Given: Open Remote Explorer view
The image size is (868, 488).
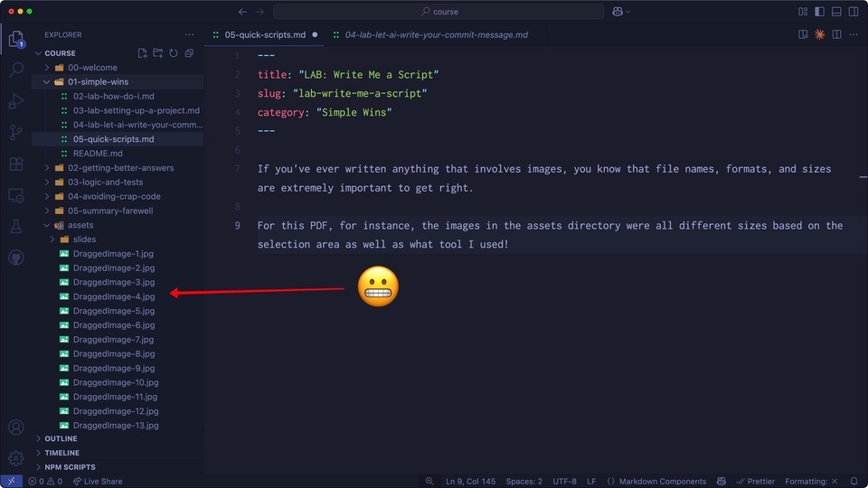Looking at the screenshot, I should point(16,195).
